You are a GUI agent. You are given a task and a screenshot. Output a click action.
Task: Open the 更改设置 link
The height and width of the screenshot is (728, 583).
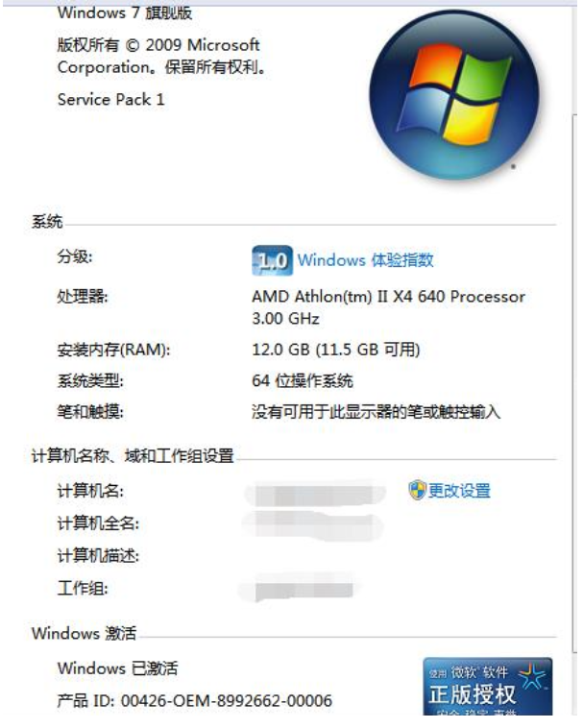click(458, 490)
